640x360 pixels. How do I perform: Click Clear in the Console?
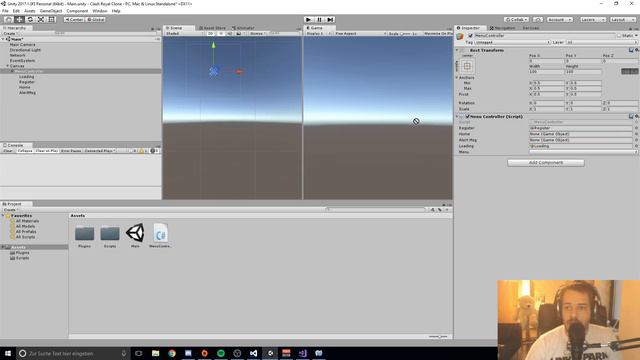[x=8, y=151]
